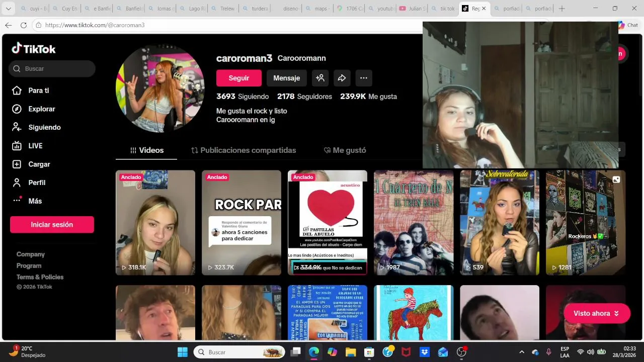Switch to the 1706 maps tab
Viewport: 644px width, 362px height.
tap(350, 9)
